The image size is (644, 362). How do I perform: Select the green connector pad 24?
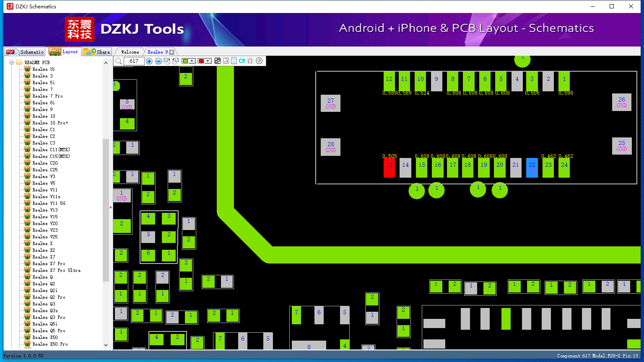[564, 168]
